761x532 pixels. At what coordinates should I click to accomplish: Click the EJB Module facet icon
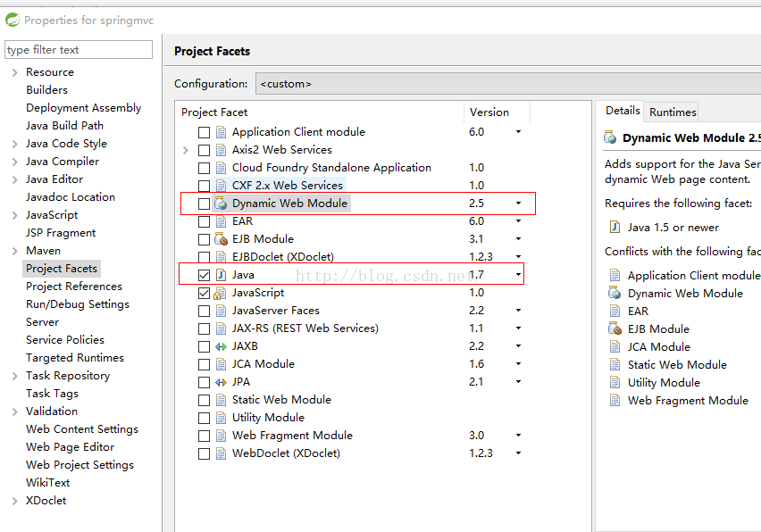222,239
